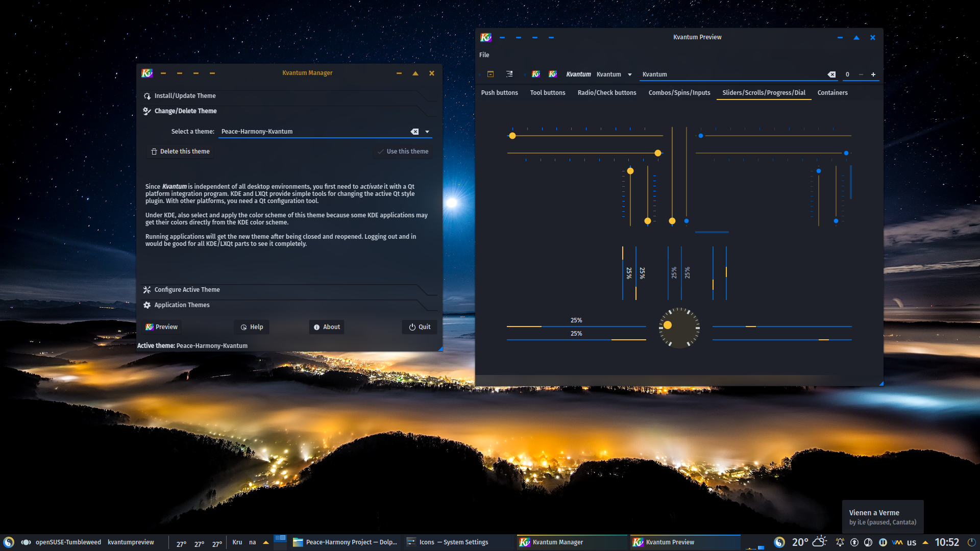Click the Delete this theme button
The image size is (980, 551).
(180, 152)
